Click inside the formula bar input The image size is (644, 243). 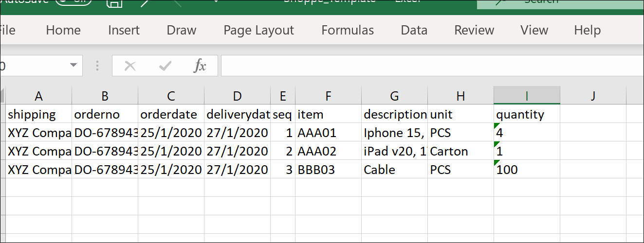(x=428, y=66)
